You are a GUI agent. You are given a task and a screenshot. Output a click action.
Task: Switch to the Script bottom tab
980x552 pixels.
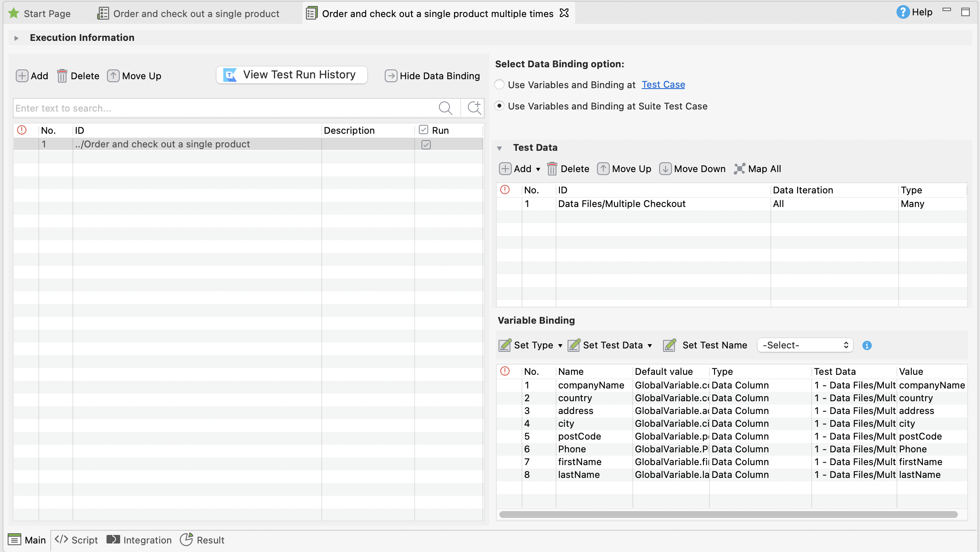click(76, 540)
